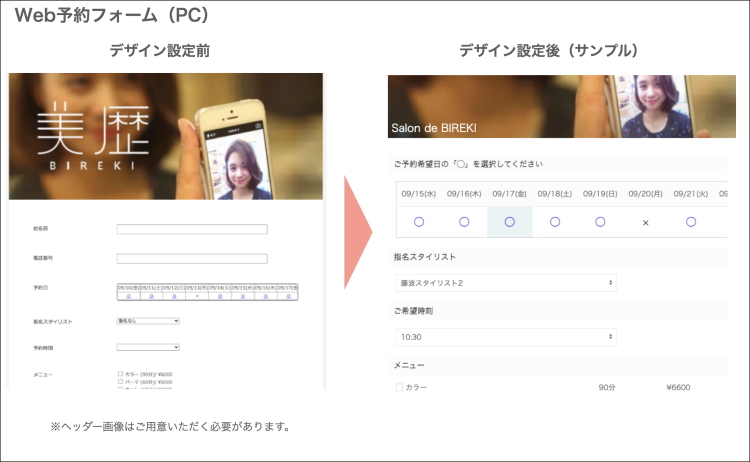Click the Salon de BIREKI header banner

click(x=562, y=106)
